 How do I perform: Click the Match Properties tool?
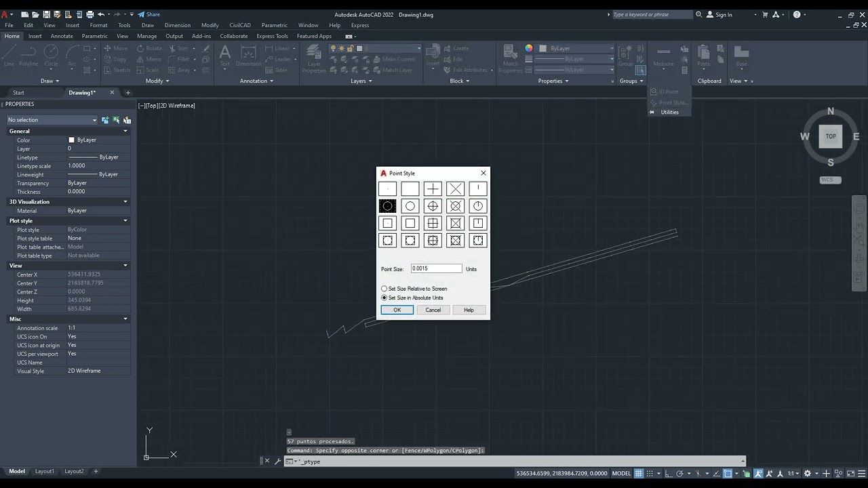click(x=510, y=58)
